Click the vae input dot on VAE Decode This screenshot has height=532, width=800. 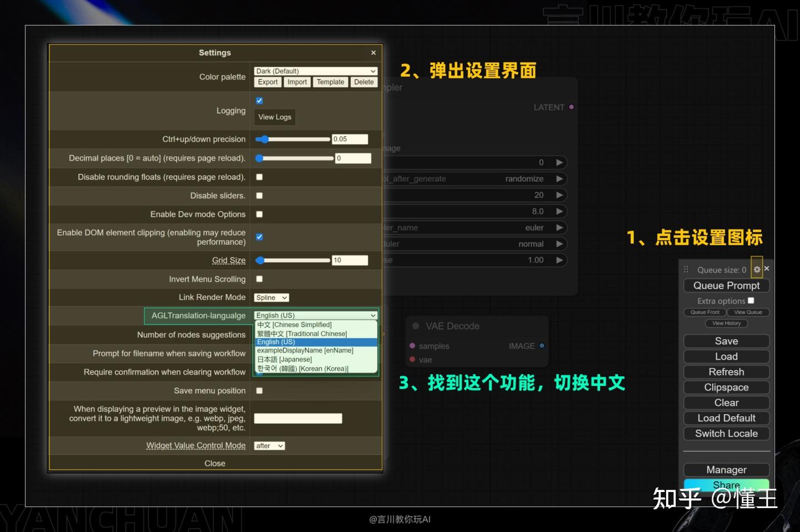pyautogui.click(x=412, y=359)
